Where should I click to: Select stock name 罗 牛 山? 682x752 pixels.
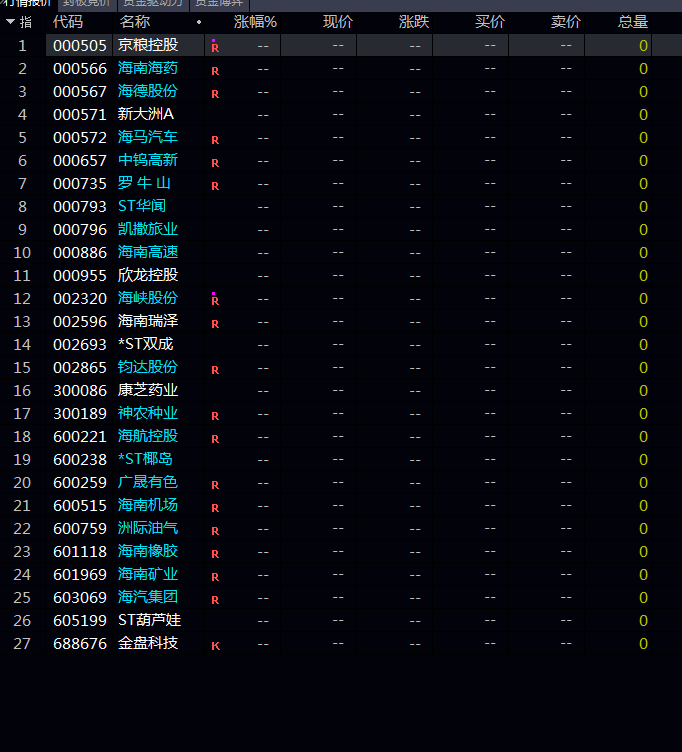pos(144,183)
